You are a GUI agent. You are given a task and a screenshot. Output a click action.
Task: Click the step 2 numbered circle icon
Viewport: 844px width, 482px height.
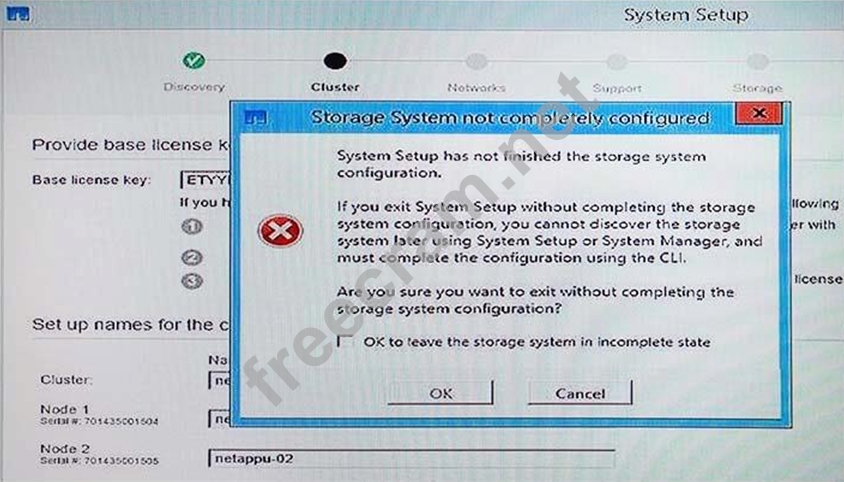pos(192,257)
